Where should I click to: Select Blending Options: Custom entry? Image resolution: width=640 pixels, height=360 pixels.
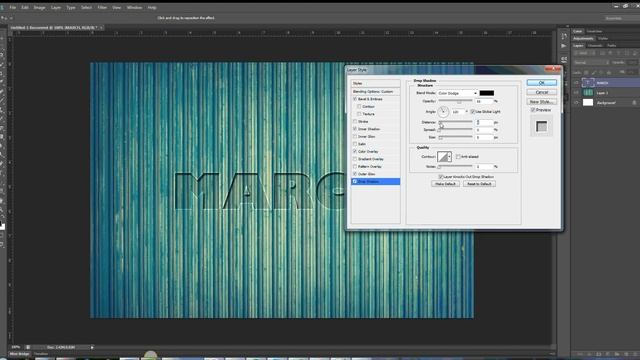tap(376, 91)
